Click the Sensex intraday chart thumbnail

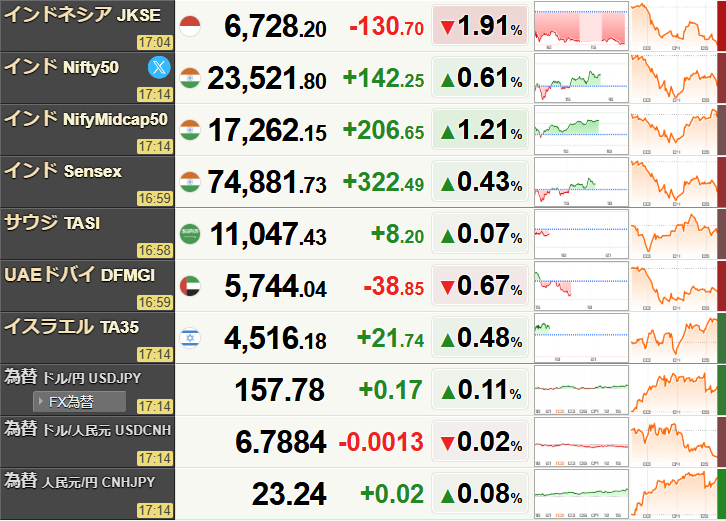pyautogui.click(x=581, y=182)
